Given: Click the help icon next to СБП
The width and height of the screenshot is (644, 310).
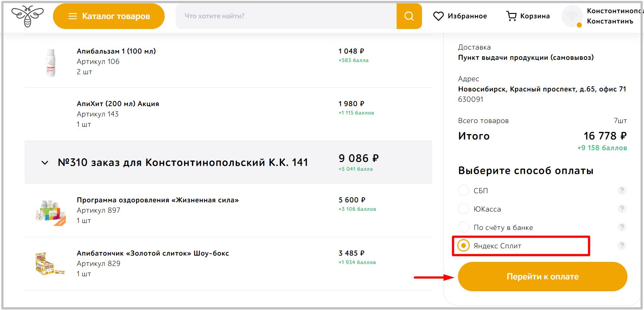Looking at the screenshot, I should click(622, 190).
